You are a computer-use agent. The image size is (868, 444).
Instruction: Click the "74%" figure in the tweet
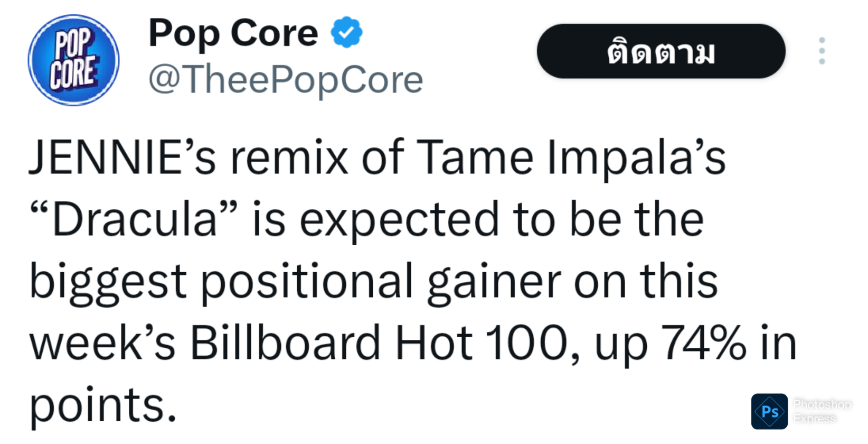click(x=703, y=344)
